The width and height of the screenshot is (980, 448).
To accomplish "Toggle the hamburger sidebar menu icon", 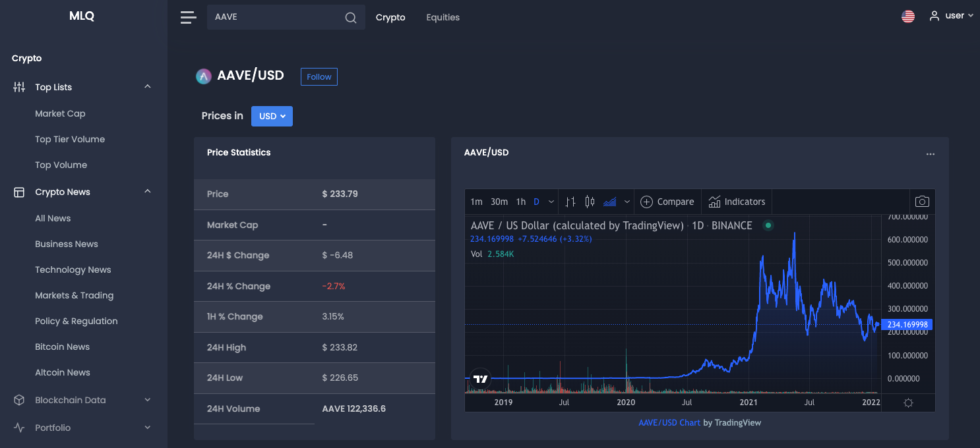I will click(x=188, y=17).
